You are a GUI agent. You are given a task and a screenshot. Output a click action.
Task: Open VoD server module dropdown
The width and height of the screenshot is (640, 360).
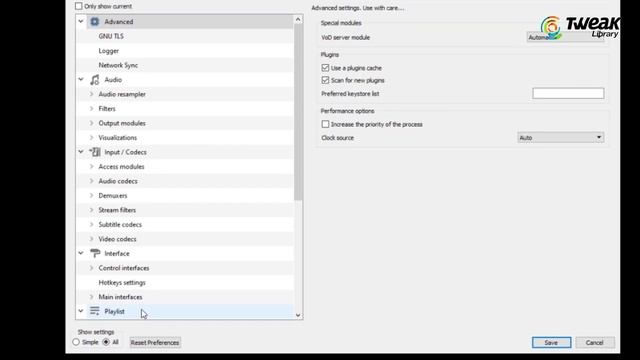[x=565, y=37]
